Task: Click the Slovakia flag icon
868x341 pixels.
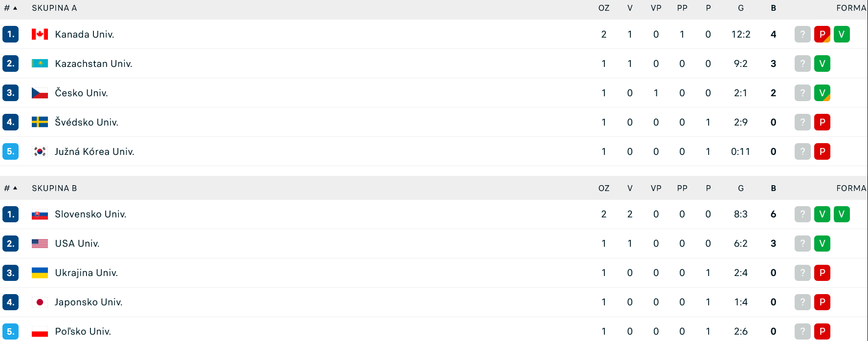Action: coord(40,214)
